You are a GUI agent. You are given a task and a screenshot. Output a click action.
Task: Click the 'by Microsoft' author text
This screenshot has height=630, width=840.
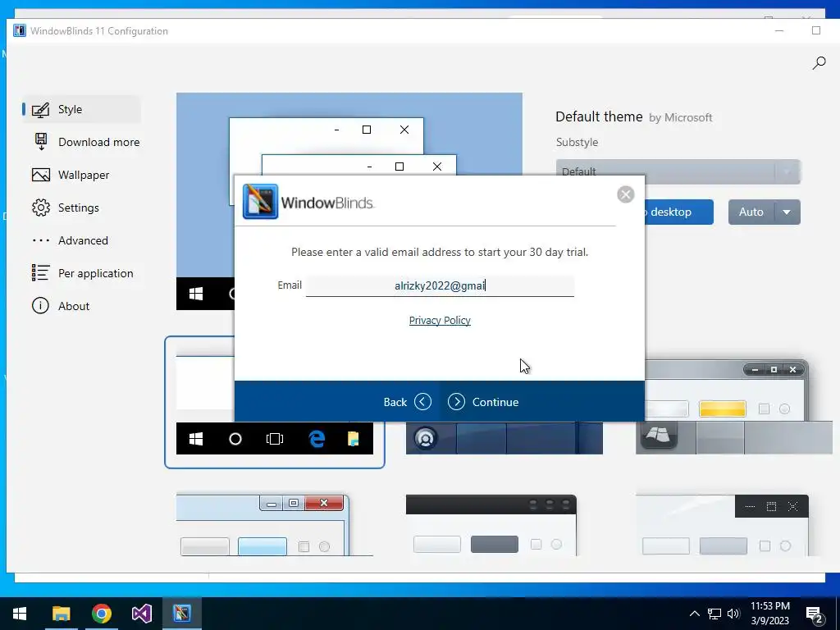click(680, 117)
